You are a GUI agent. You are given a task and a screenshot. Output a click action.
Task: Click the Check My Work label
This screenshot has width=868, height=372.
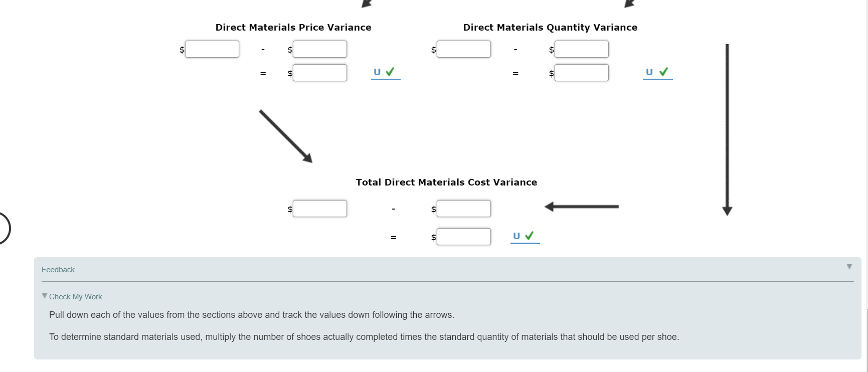click(x=75, y=296)
